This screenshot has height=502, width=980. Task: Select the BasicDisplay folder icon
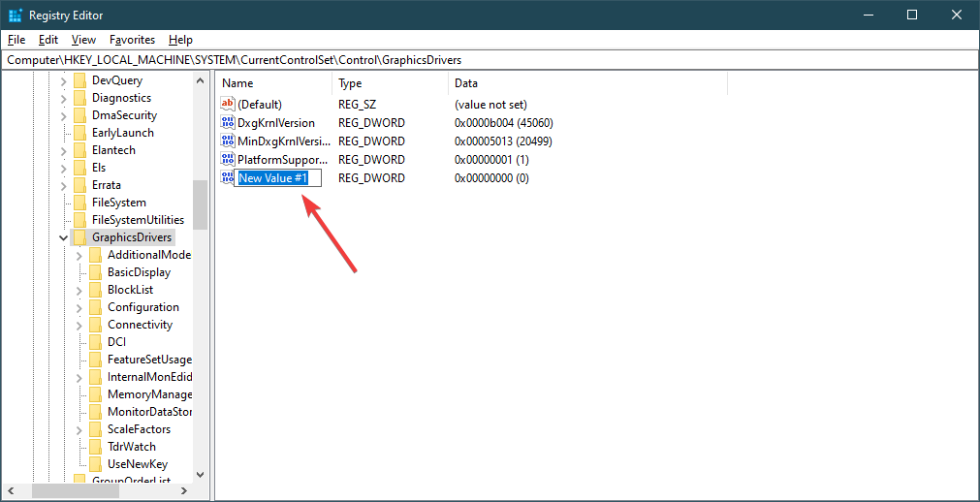95,272
